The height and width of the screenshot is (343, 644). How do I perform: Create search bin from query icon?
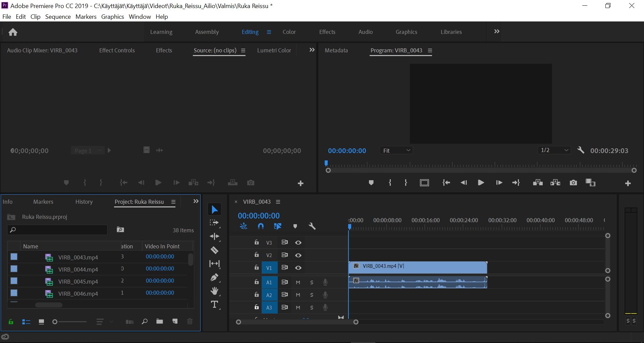click(120, 230)
